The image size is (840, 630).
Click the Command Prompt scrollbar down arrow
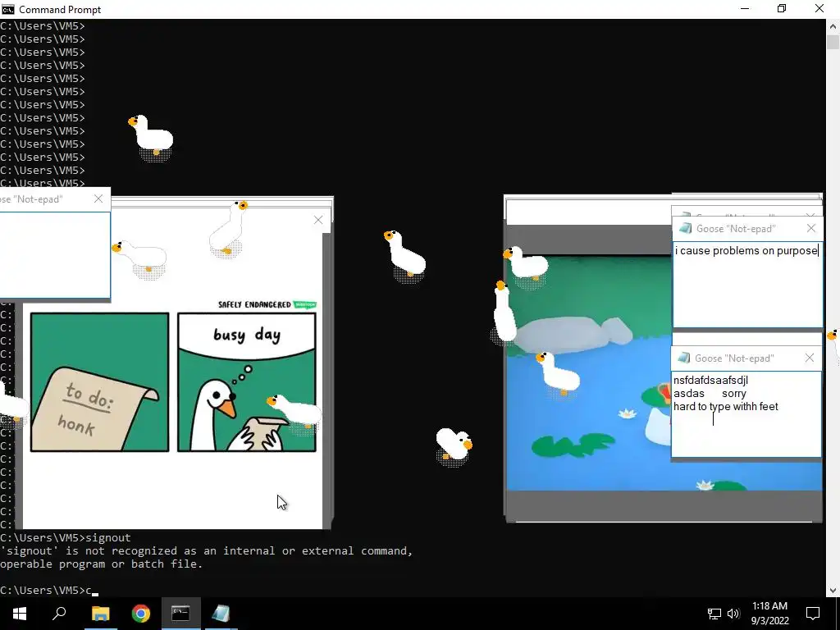[833, 591]
